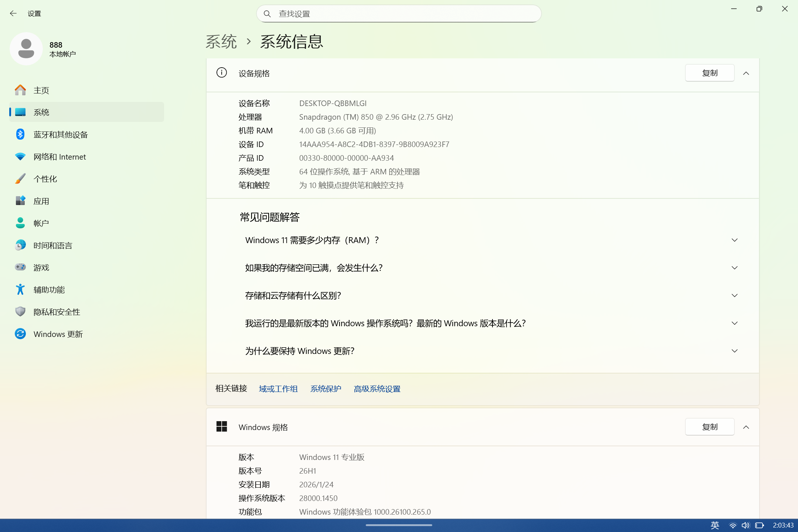The height and width of the screenshot is (532, 798).
Task: Open the 蓝牙和其他设备 Bluetooth icon
Action: [20, 134]
